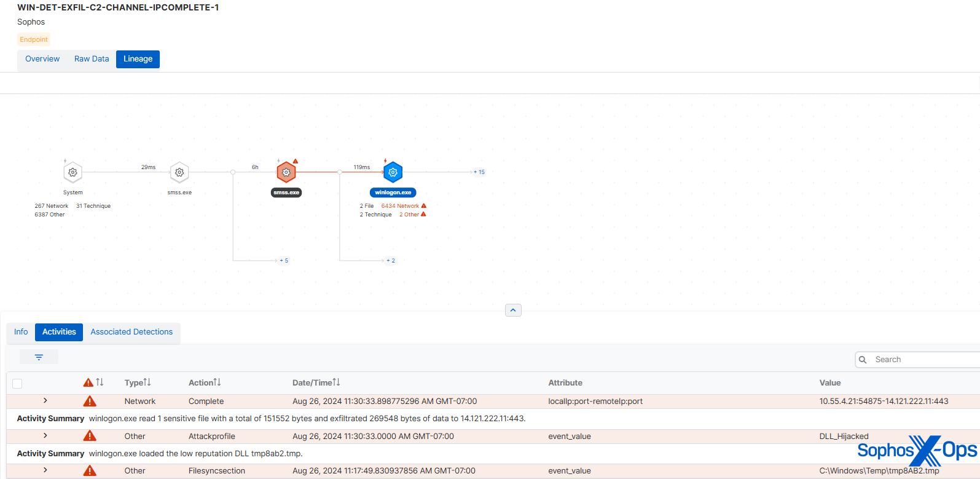Expand the Filesyncsection activity row

pos(45,470)
